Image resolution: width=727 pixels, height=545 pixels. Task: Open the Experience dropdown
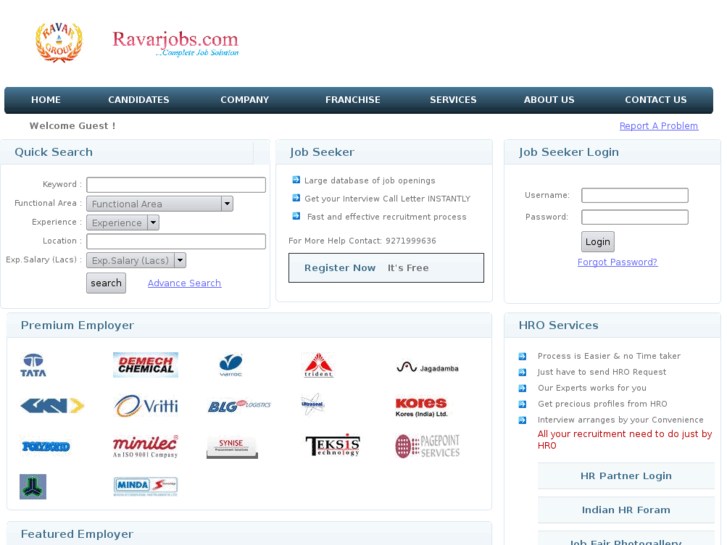(x=123, y=223)
